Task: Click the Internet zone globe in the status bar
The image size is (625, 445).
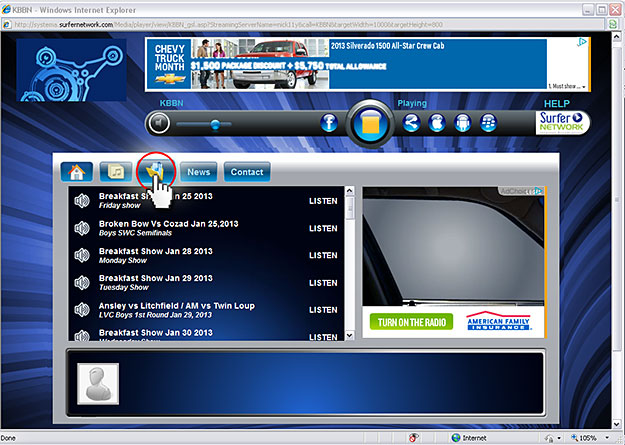Action: tap(456, 438)
